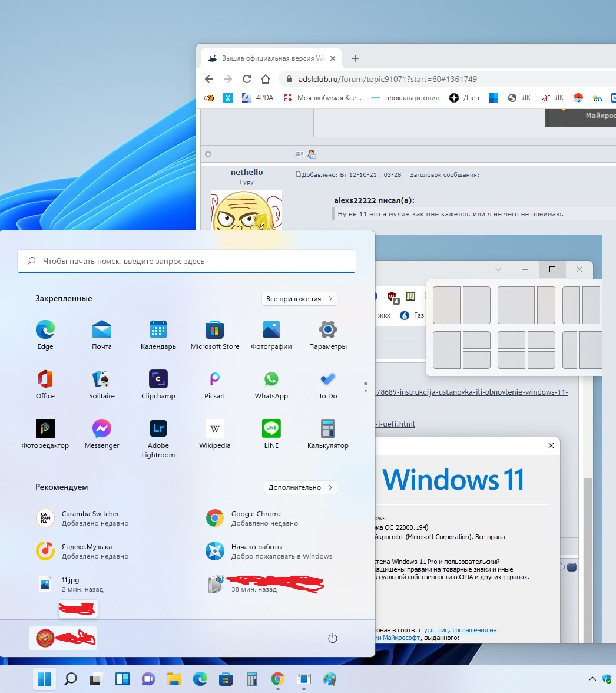Launch the LINE app

point(271,434)
